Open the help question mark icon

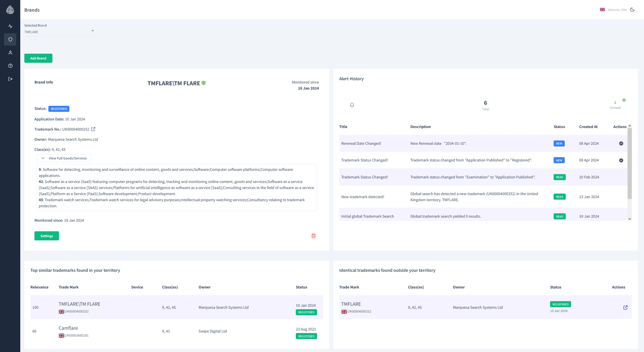tap(10, 66)
